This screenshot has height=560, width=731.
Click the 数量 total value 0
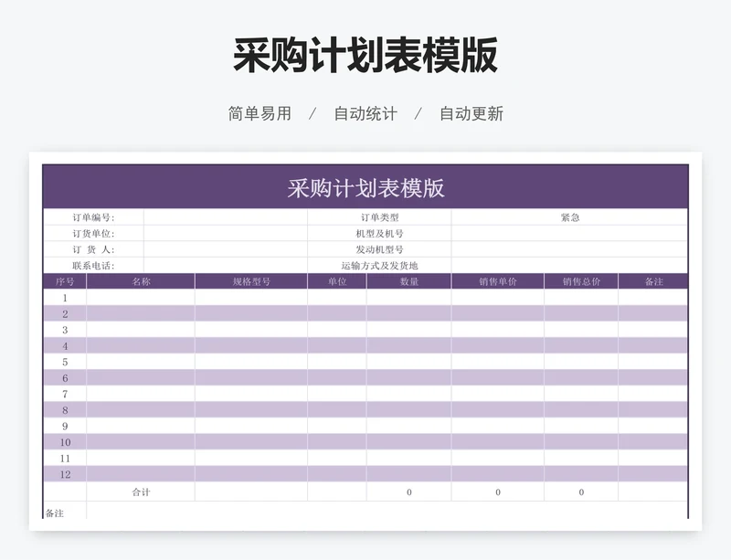point(408,491)
